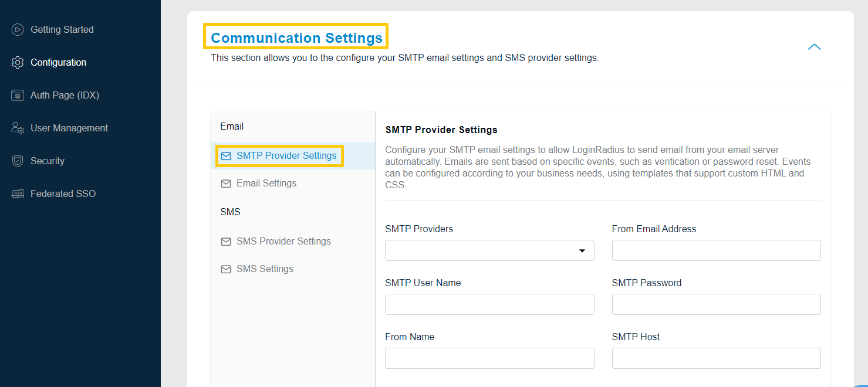Viewport: 868px width, 387px height.
Task: Click the envelope icon beside Email Settings
Action: tap(226, 183)
